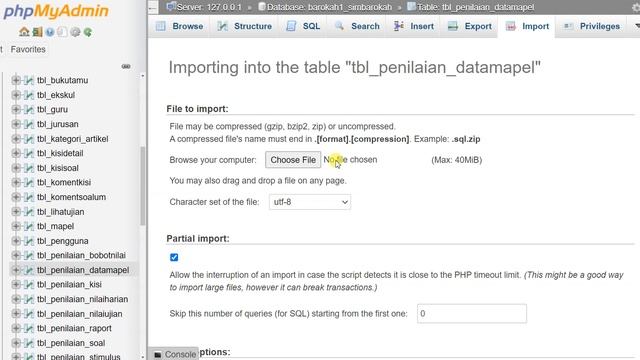The image size is (640, 360).
Task: Click table icon beside tbl_jurusan
Action: [x=29, y=124]
